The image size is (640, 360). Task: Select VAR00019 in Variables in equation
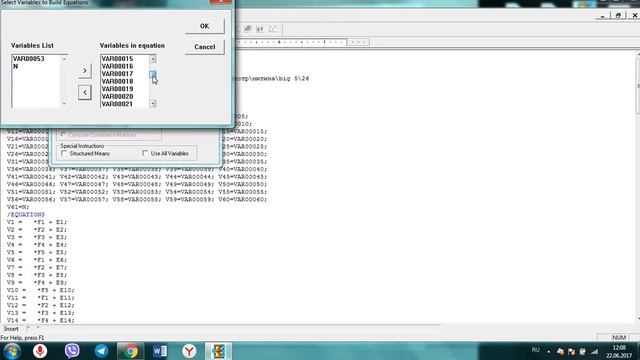tap(117, 89)
